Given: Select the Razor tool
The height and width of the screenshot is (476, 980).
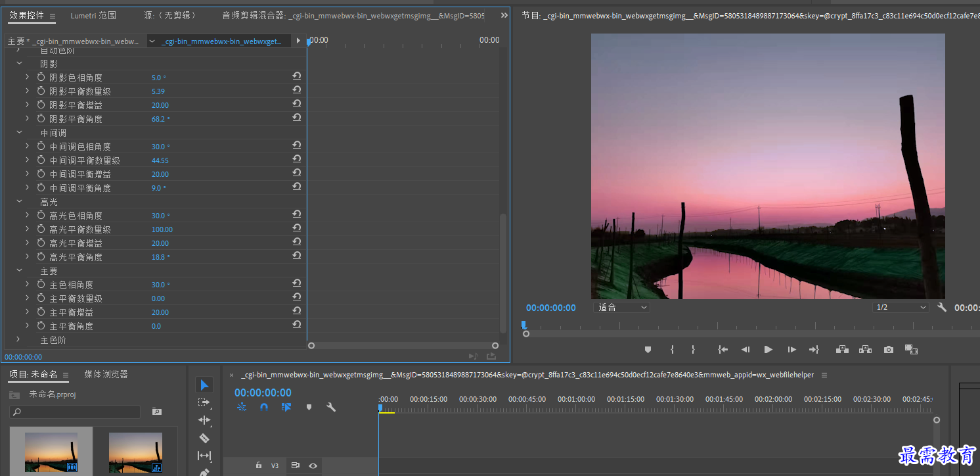Looking at the screenshot, I should coord(204,438).
